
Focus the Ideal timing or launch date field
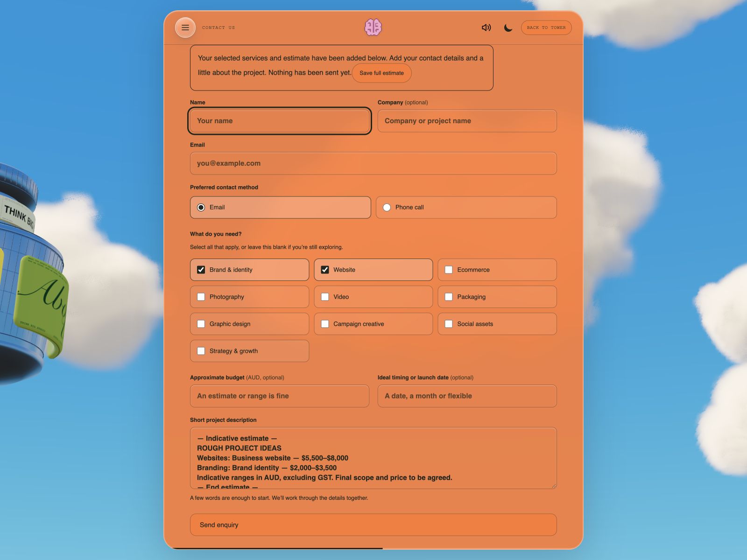(x=467, y=396)
